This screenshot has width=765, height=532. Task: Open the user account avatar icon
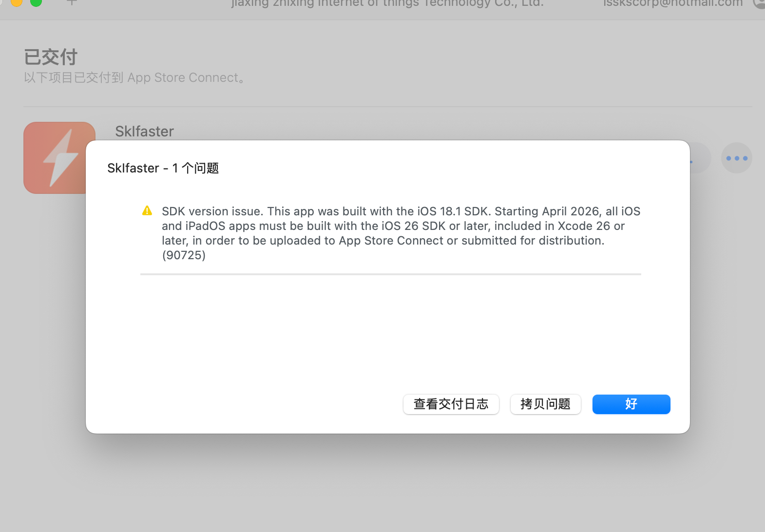(x=759, y=3)
